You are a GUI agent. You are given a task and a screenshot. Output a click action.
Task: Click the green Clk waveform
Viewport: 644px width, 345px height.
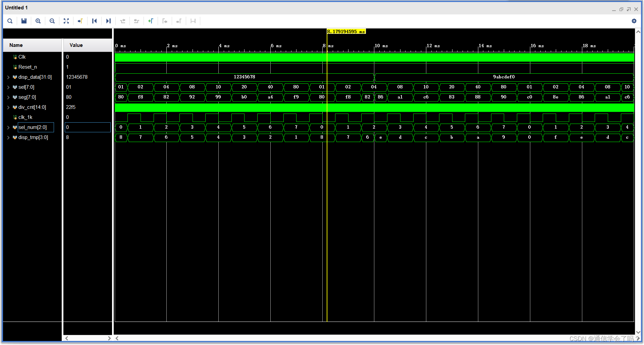[x=374, y=57]
